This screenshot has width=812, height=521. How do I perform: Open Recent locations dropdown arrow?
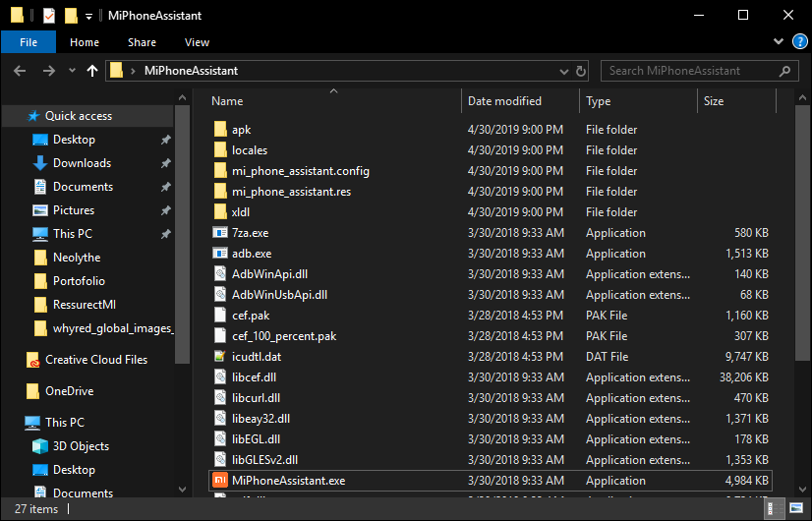72,71
